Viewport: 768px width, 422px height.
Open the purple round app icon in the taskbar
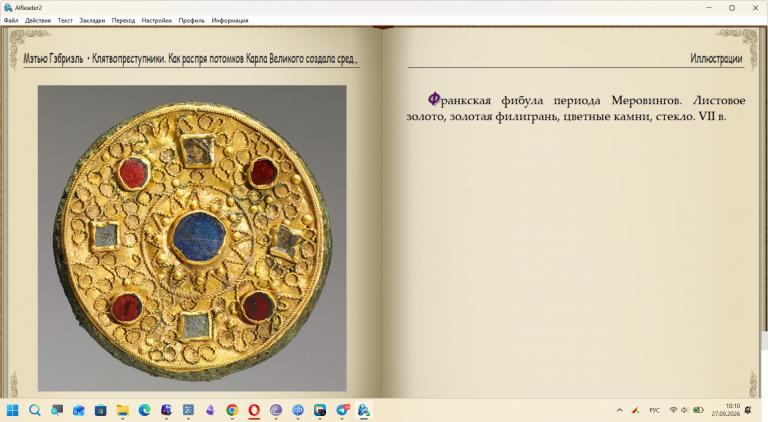pyautogui.click(x=276, y=410)
